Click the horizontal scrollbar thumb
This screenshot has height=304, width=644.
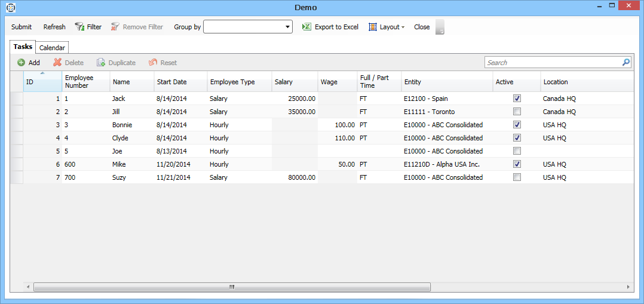232,287
